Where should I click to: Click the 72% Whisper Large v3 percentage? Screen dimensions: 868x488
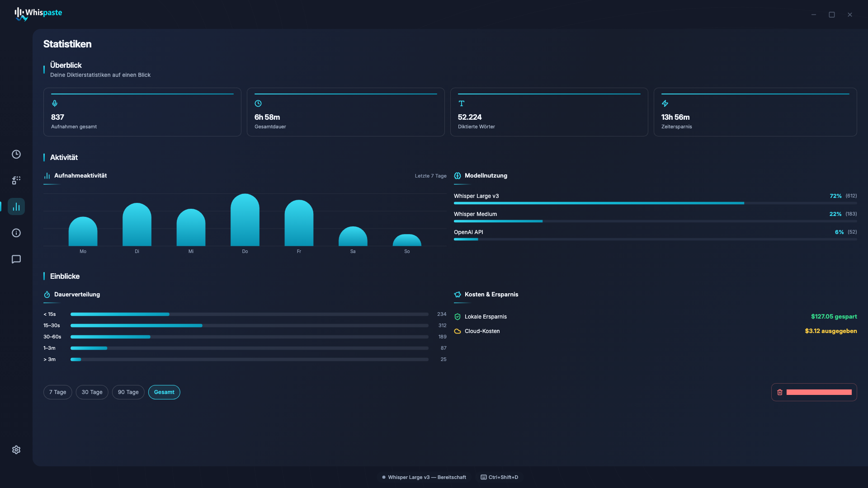click(x=835, y=196)
